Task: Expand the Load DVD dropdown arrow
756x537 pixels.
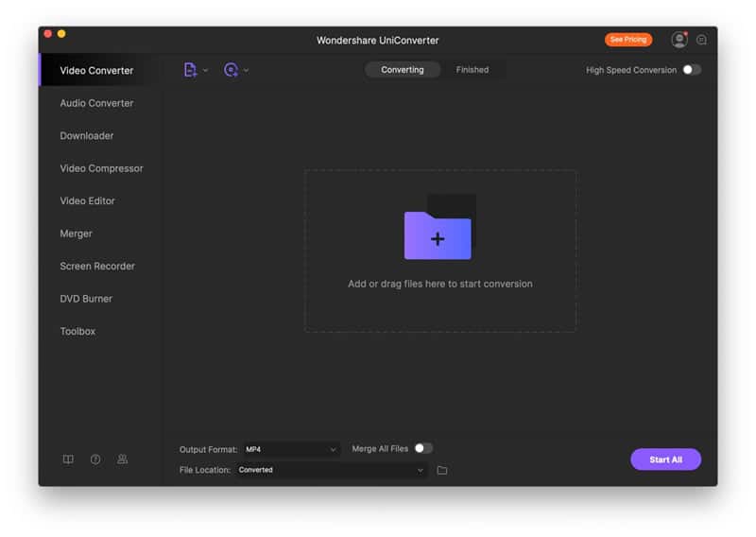Action: click(x=246, y=71)
